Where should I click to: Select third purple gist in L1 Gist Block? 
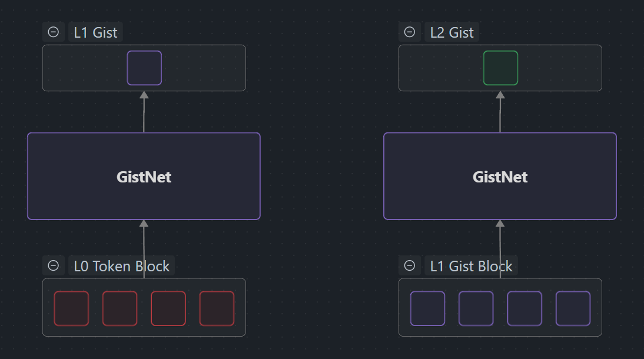[525, 308]
